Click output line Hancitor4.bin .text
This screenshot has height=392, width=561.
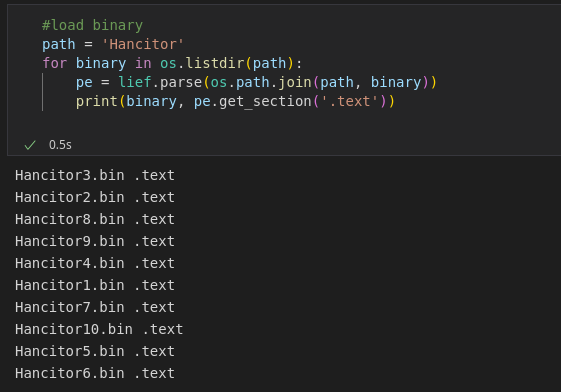[95, 263]
